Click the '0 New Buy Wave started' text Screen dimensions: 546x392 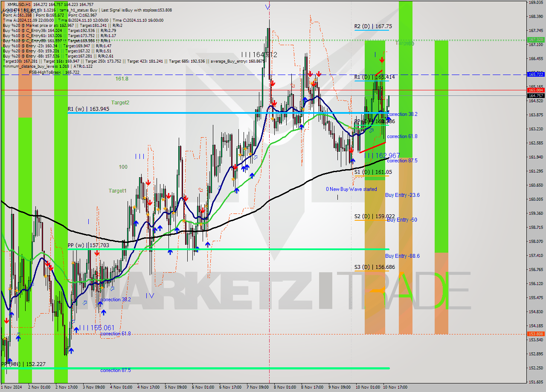[351, 189]
